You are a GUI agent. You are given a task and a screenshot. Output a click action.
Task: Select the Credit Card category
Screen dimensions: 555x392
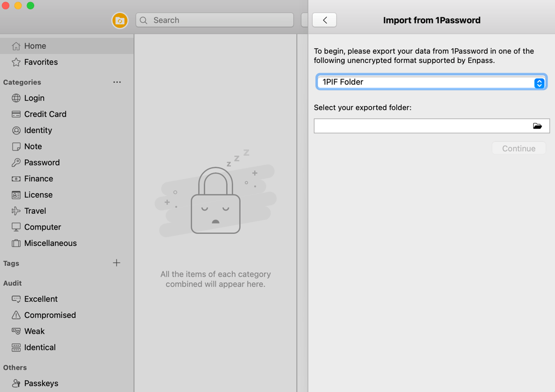pos(67,114)
